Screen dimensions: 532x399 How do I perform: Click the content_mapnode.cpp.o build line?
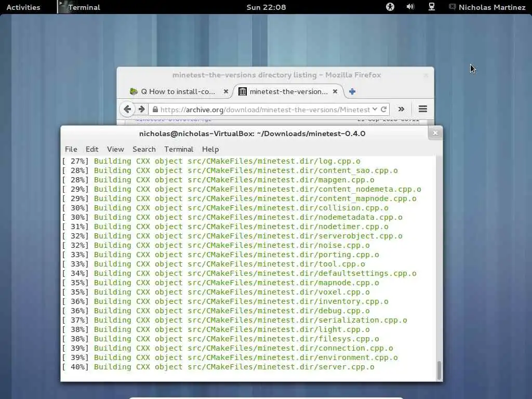coord(239,198)
